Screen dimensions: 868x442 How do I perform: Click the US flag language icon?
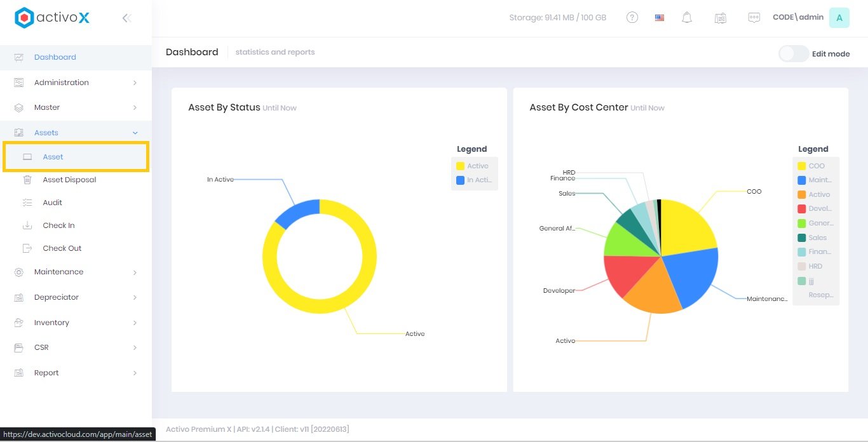[x=660, y=18]
